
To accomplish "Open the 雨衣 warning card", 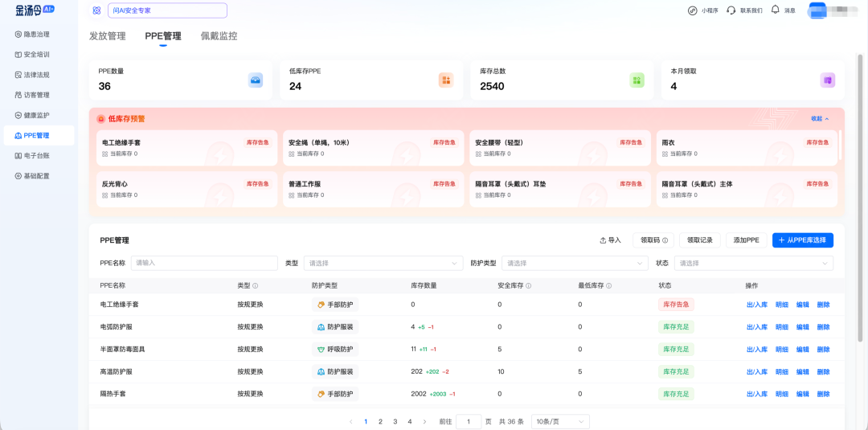I will tap(747, 148).
